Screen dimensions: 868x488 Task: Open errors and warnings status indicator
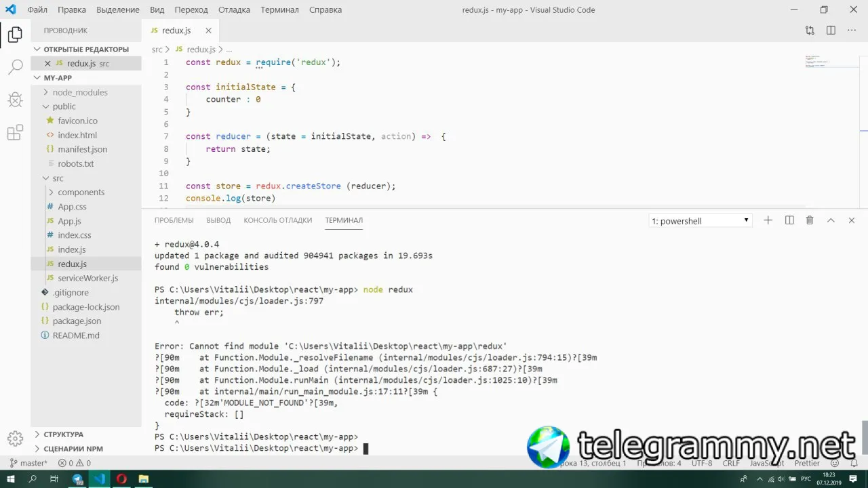click(75, 463)
